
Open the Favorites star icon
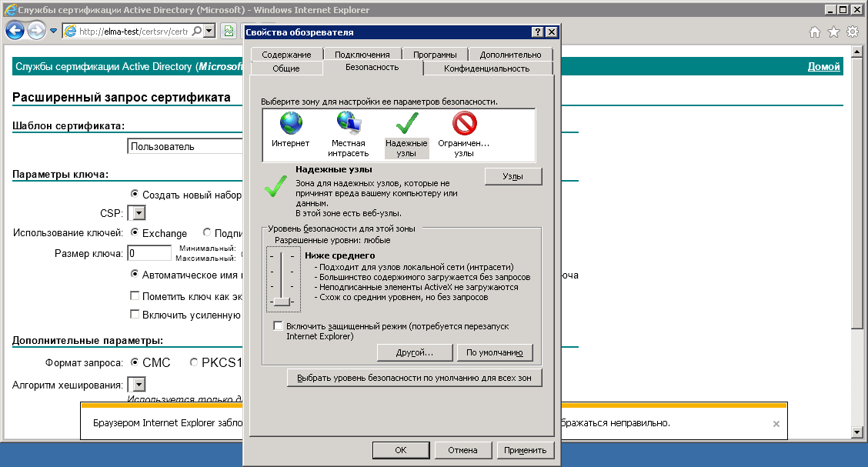(x=833, y=32)
